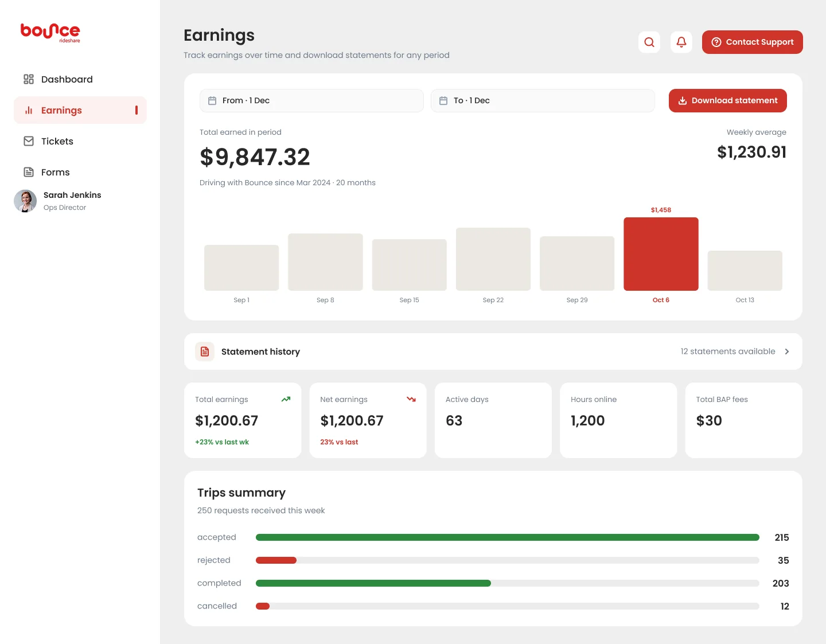The width and height of the screenshot is (826, 644).
Task: Select the Sep 29 chart bar
Action: click(577, 264)
